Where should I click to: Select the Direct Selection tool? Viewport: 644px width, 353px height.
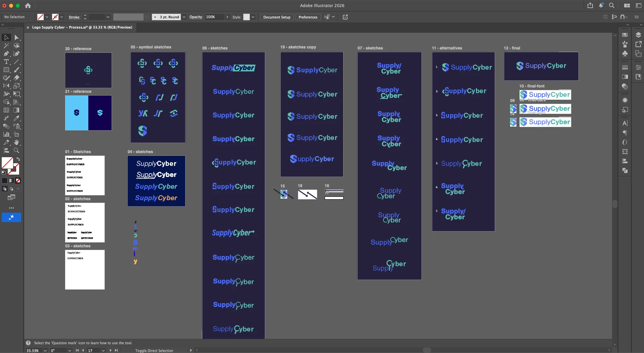[16, 37]
